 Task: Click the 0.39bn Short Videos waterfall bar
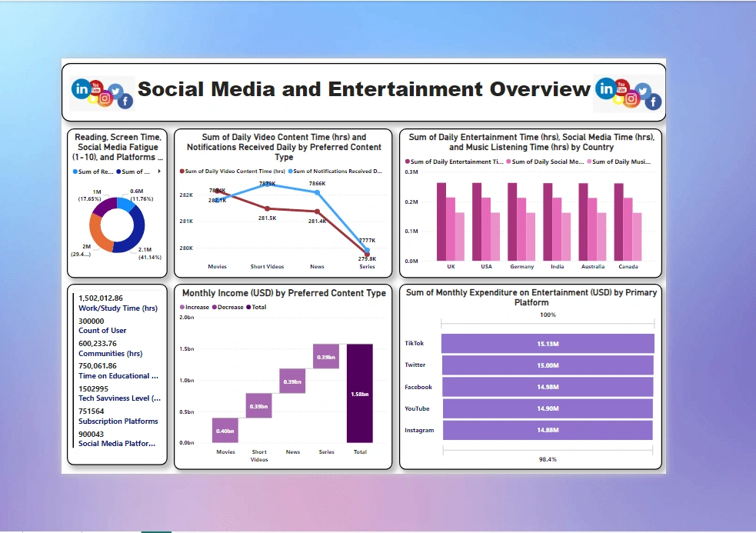tap(259, 405)
